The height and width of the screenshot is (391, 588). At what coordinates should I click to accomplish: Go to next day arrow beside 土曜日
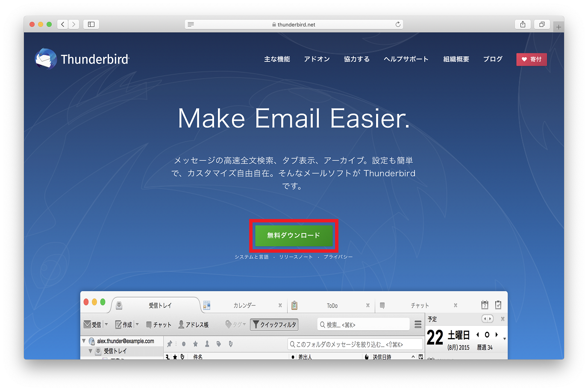click(496, 335)
